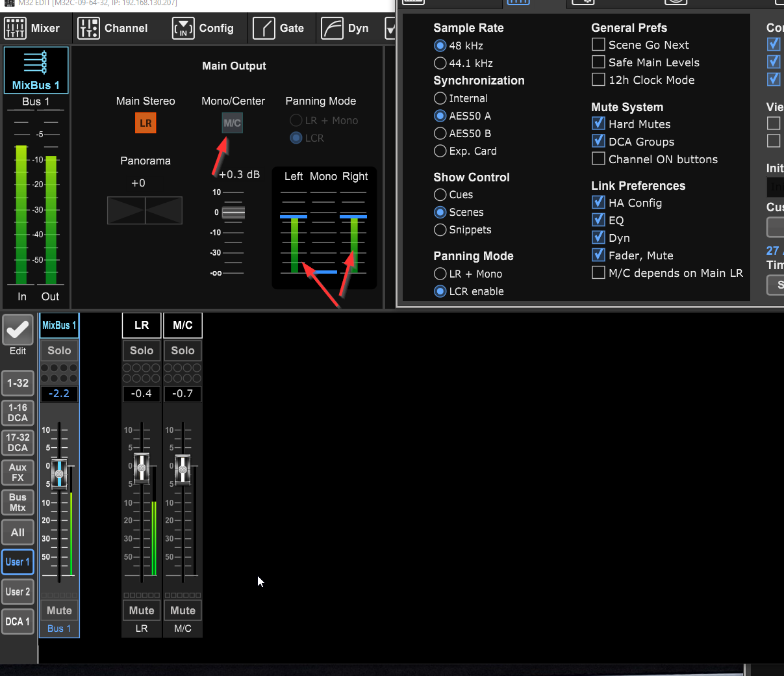Mute the Bus 1 strip

[x=59, y=610]
